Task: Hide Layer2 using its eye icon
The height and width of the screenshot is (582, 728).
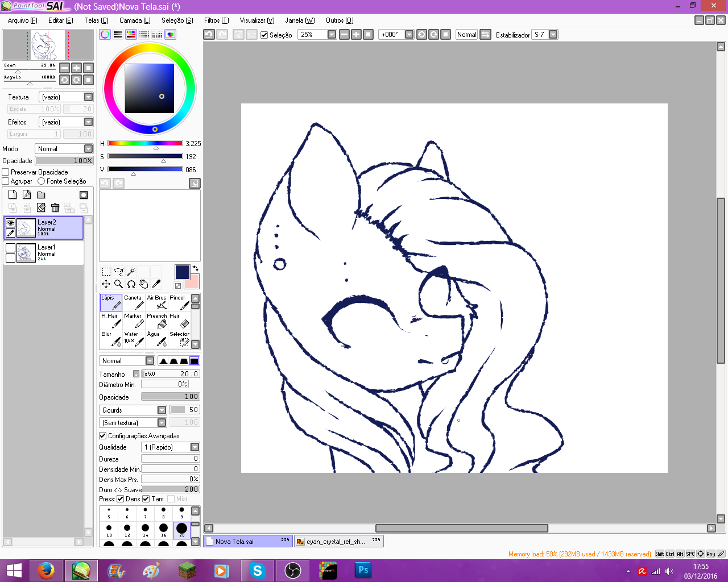Action: click(x=10, y=223)
